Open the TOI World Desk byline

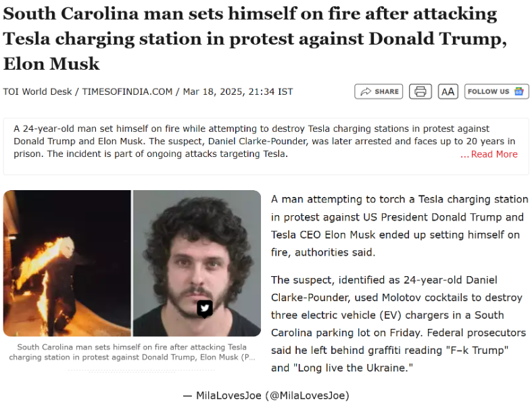[x=37, y=92]
